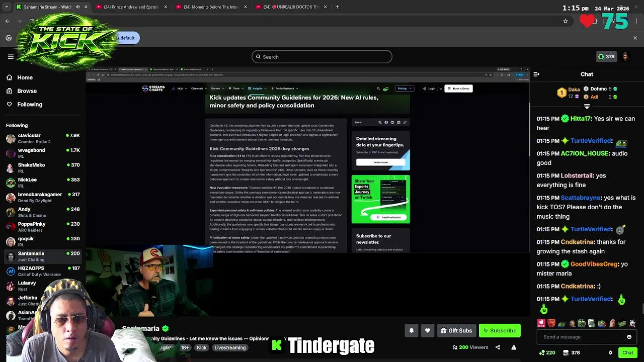This screenshot has height=362, width=644.
Task: Open qoqsik channel in Following list
Action: pos(43,241)
